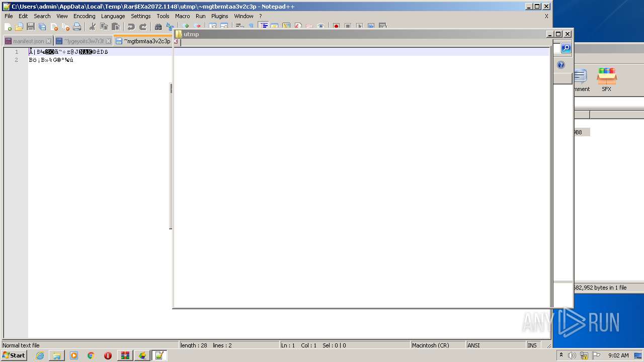Close the manifest.json tab
Viewport: 644px width, 362px height.
pyautogui.click(x=48, y=41)
